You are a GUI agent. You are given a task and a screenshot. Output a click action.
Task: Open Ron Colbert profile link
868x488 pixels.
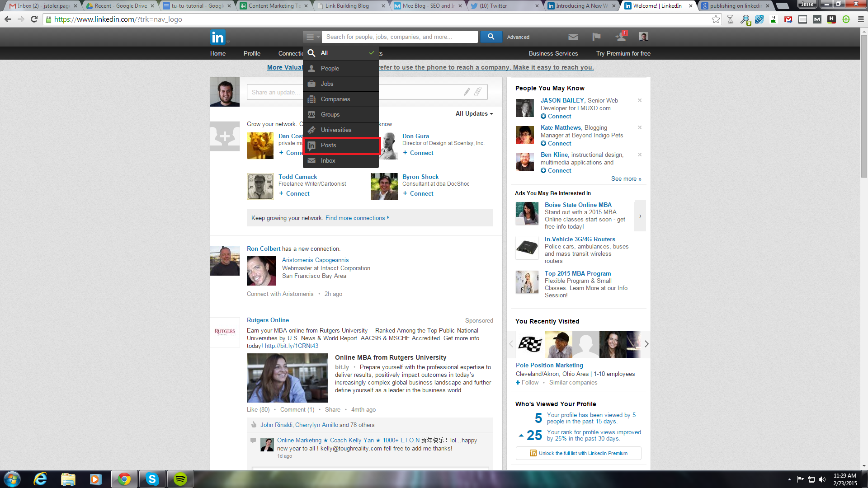[x=264, y=249]
